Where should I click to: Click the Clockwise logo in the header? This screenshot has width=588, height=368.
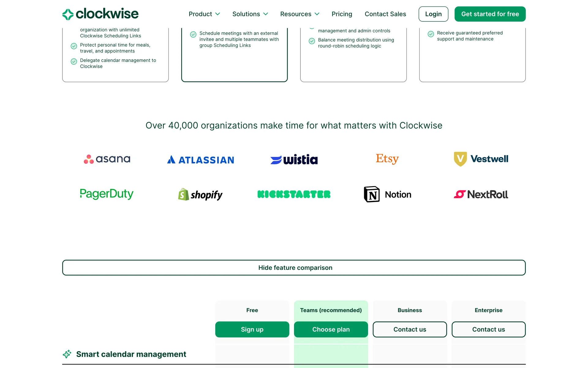(100, 14)
